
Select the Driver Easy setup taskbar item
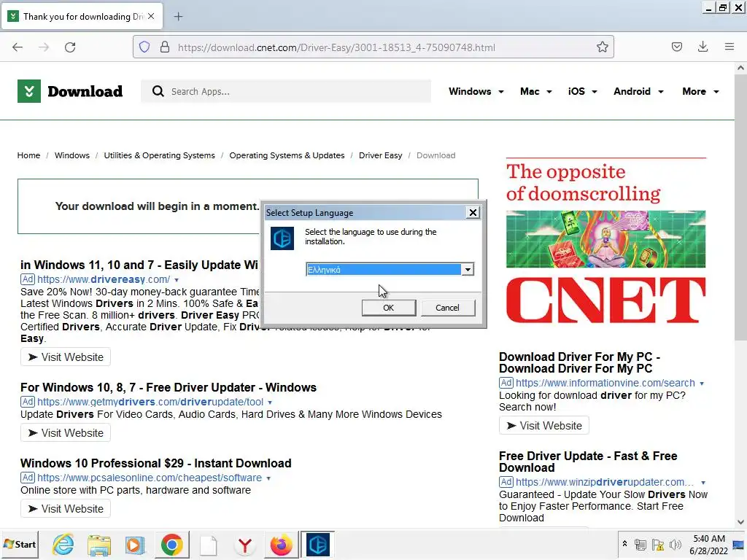pyautogui.click(x=318, y=544)
